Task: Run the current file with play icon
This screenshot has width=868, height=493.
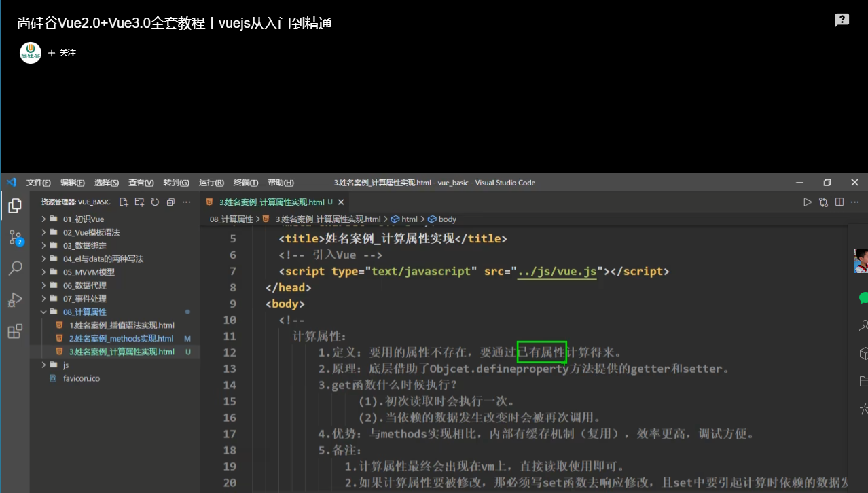Action: pyautogui.click(x=807, y=202)
